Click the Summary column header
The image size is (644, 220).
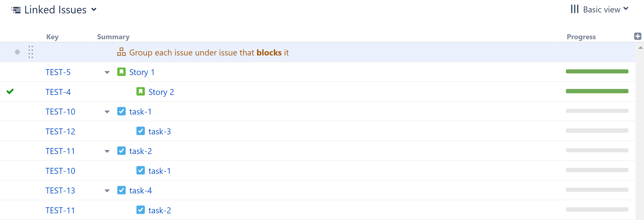pyautogui.click(x=113, y=37)
